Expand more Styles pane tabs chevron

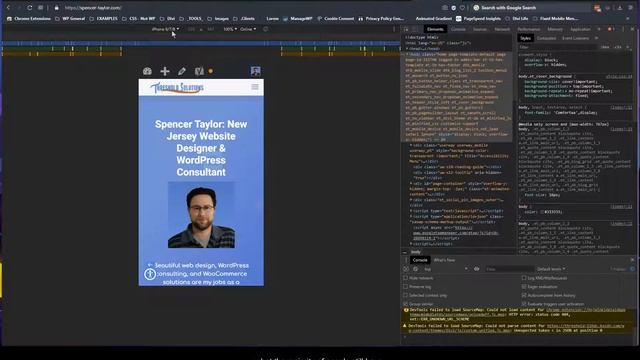point(596,38)
